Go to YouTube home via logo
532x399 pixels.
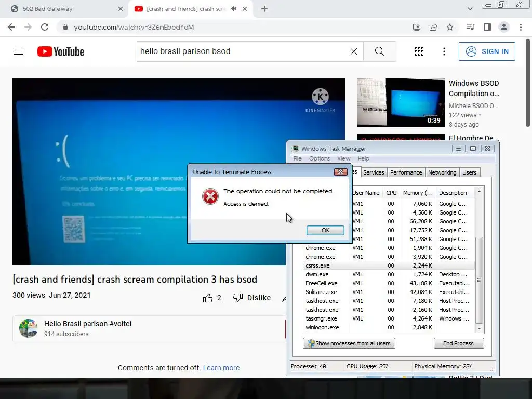coord(61,51)
